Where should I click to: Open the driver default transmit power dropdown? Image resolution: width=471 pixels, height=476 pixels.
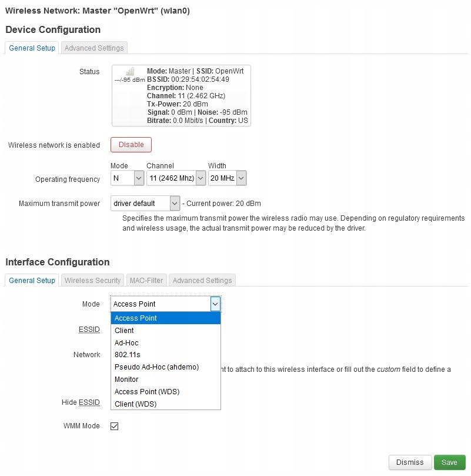[145, 204]
